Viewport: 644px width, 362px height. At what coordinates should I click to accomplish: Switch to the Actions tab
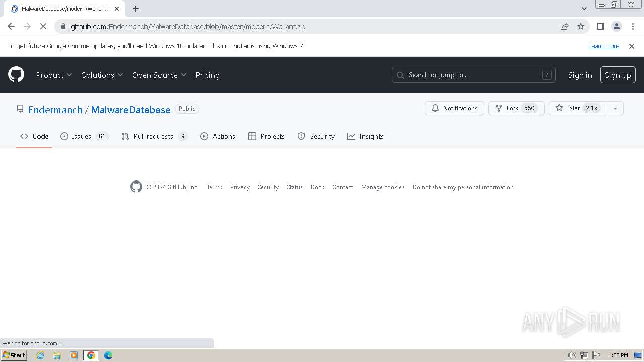218,136
